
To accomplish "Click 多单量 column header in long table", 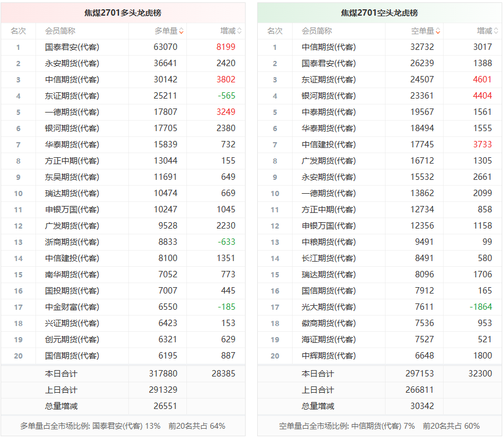I will (166, 31).
